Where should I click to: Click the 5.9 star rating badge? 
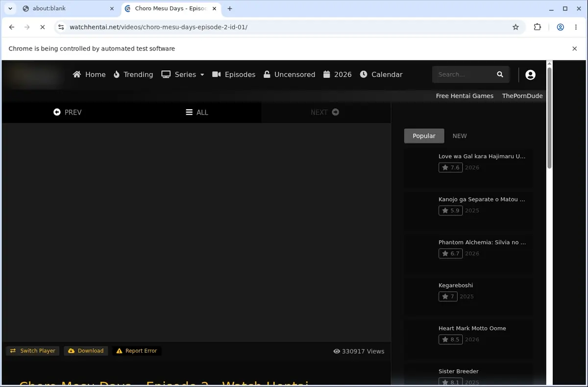coord(450,211)
